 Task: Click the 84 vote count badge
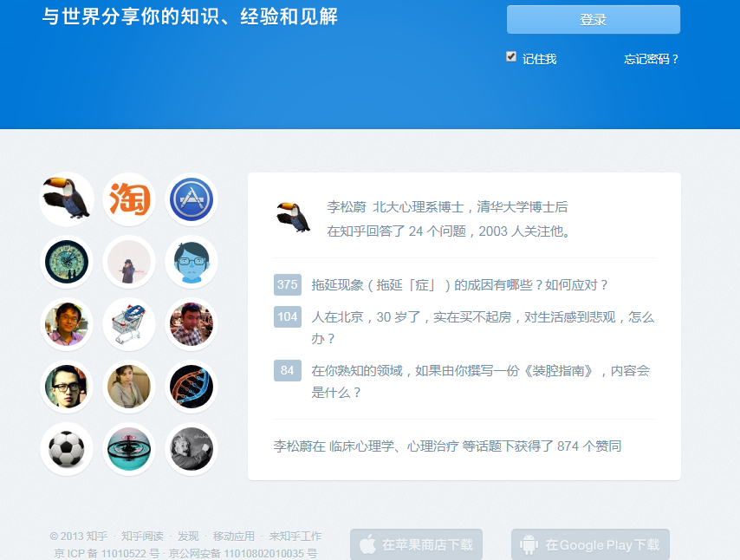(288, 370)
